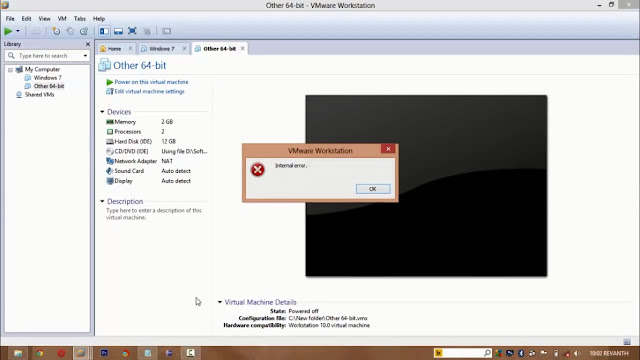This screenshot has height=360, width=640.
Task: Click the Camtasia 'C' taskbar icon
Action: [x=191, y=353]
